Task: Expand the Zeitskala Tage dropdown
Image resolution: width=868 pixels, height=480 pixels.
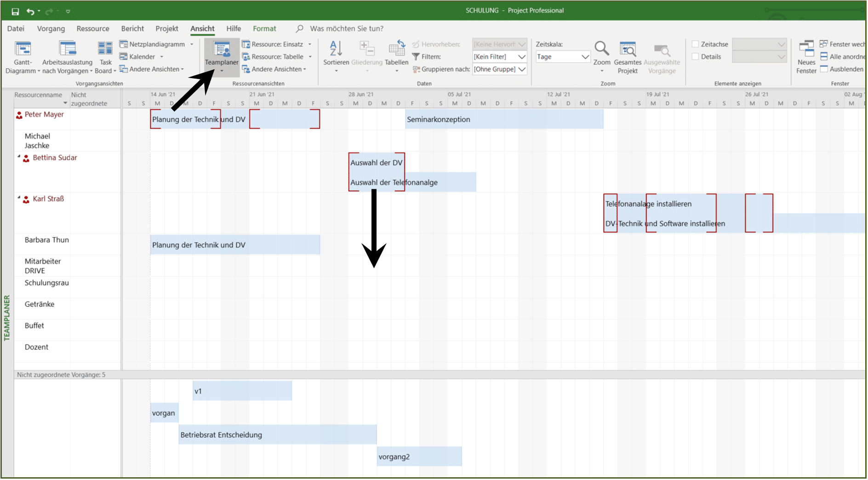Action: coord(585,56)
